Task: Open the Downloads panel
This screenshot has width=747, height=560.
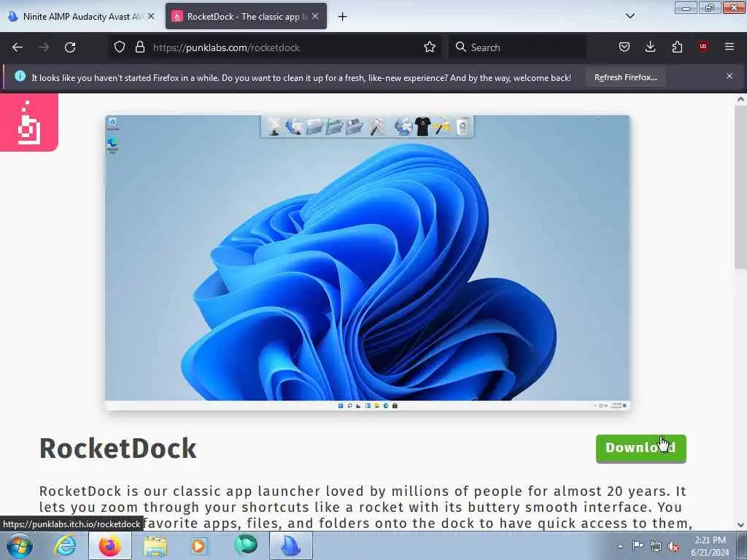Action: [650, 47]
